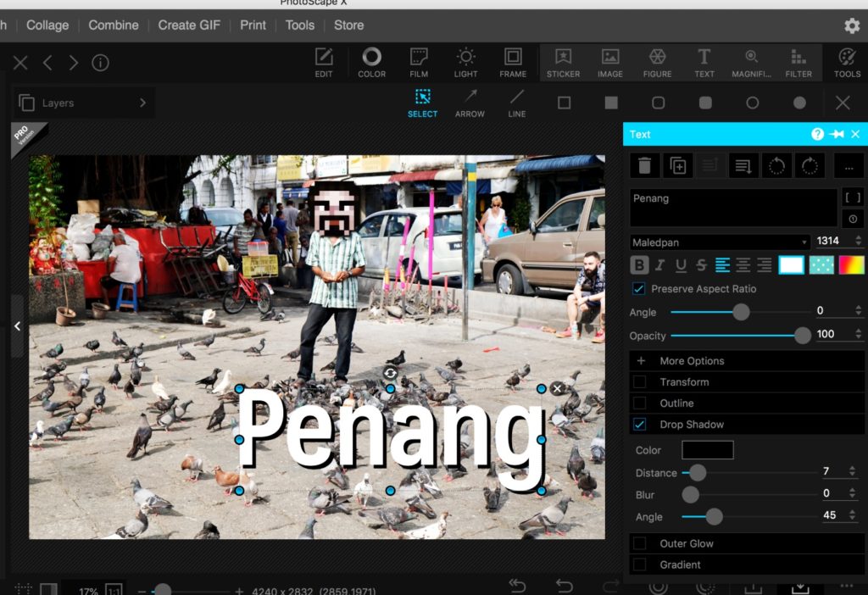This screenshot has width=868, height=595.
Task: Uncheck Preserve Aspect Ratio
Action: click(639, 289)
